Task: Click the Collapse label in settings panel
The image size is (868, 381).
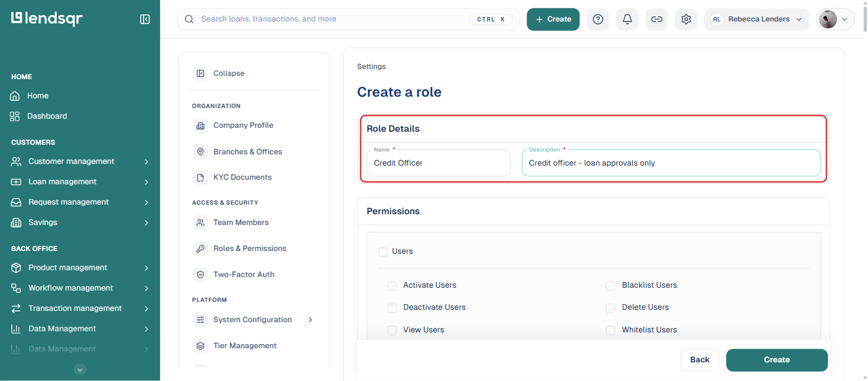Action: coord(229,73)
